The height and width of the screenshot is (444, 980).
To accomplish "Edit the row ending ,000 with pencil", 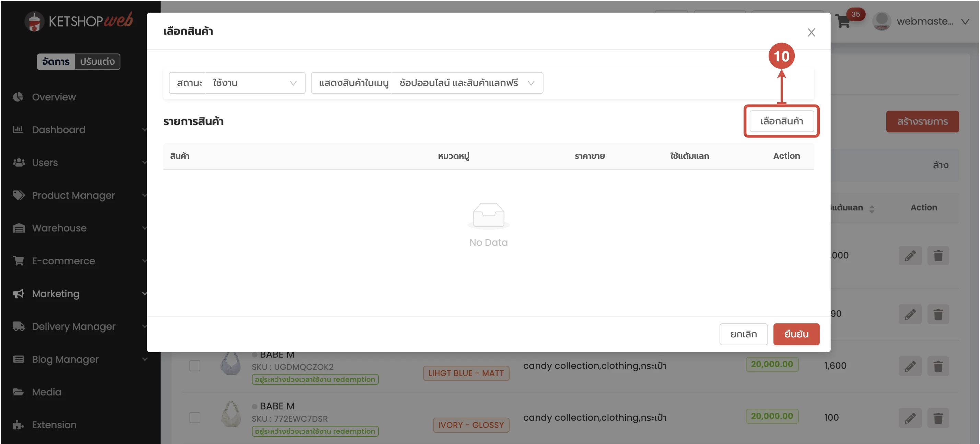I will (x=910, y=255).
